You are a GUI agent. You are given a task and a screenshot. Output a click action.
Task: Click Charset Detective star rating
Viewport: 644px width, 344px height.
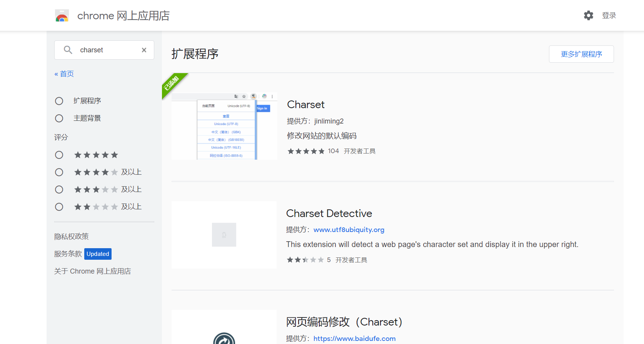[x=305, y=260]
